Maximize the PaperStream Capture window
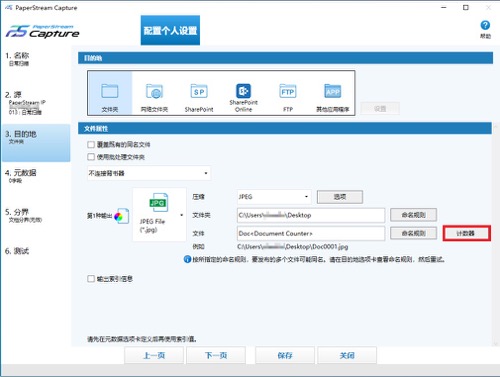Image resolution: width=500 pixels, height=377 pixels. (466, 7)
